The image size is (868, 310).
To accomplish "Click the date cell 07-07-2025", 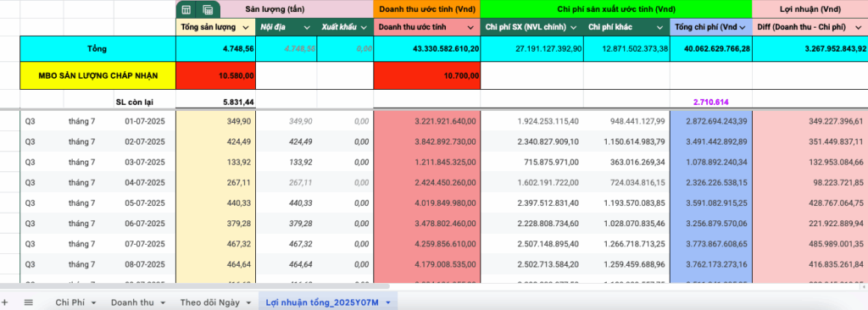I will click(145, 244).
